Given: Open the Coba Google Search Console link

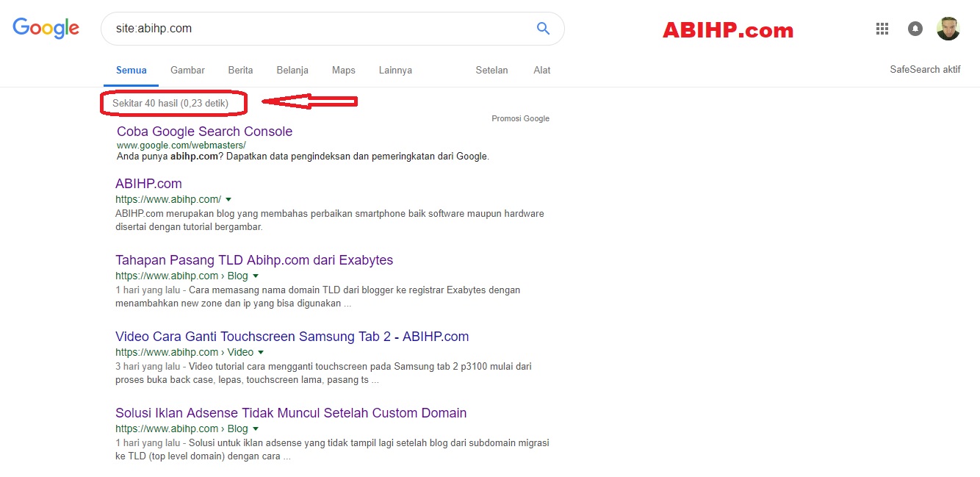Looking at the screenshot, I should click(x=204, y=132).
